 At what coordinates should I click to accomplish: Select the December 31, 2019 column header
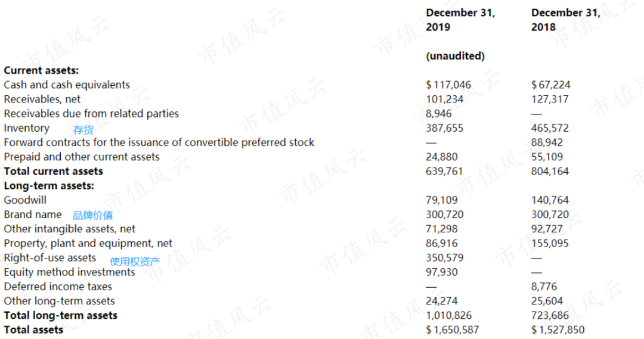[460, 20]
